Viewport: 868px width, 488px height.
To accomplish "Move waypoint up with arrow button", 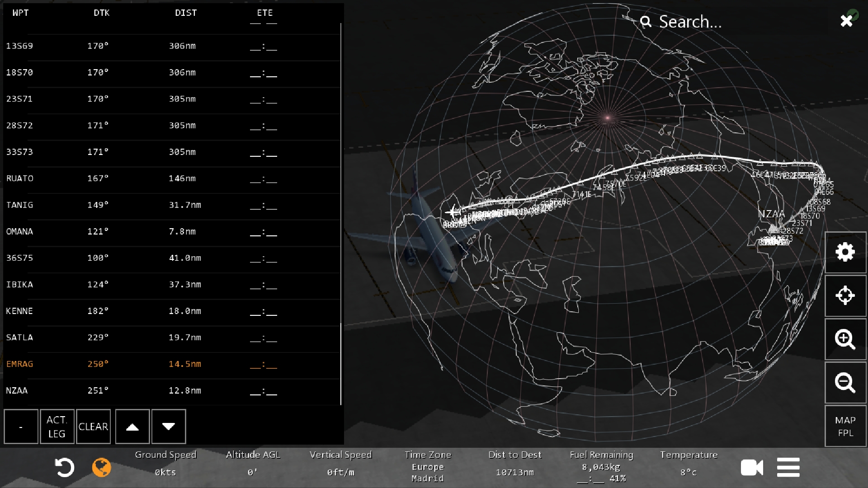I will [132, 427].
